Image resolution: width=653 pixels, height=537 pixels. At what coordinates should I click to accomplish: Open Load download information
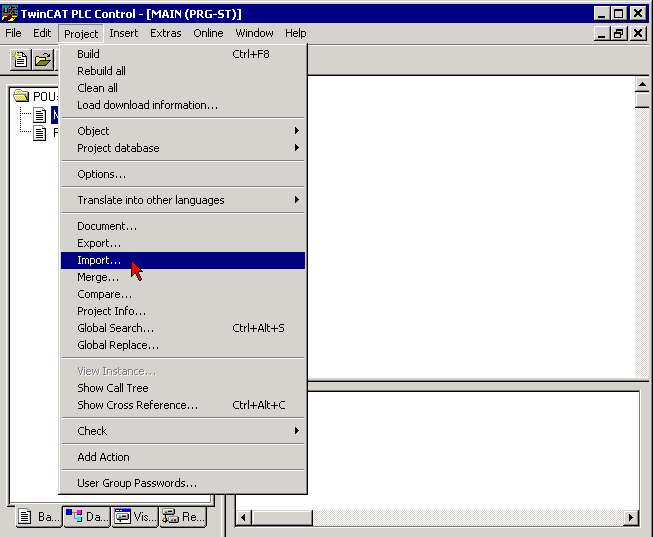[x=183, y=105]
